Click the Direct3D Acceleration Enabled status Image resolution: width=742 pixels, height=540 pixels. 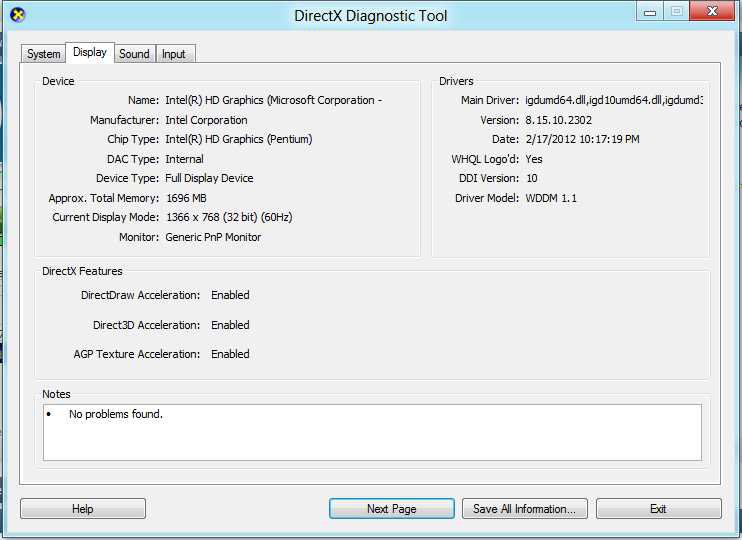tap(230, 325)
